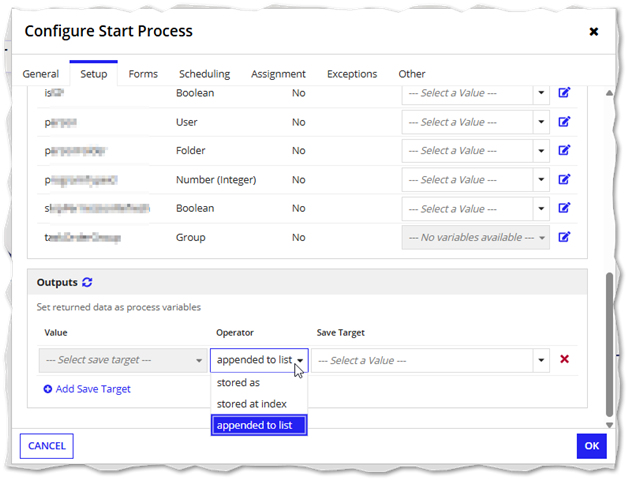
Task: Switch to the General tab
Action: tap(41, 74)
